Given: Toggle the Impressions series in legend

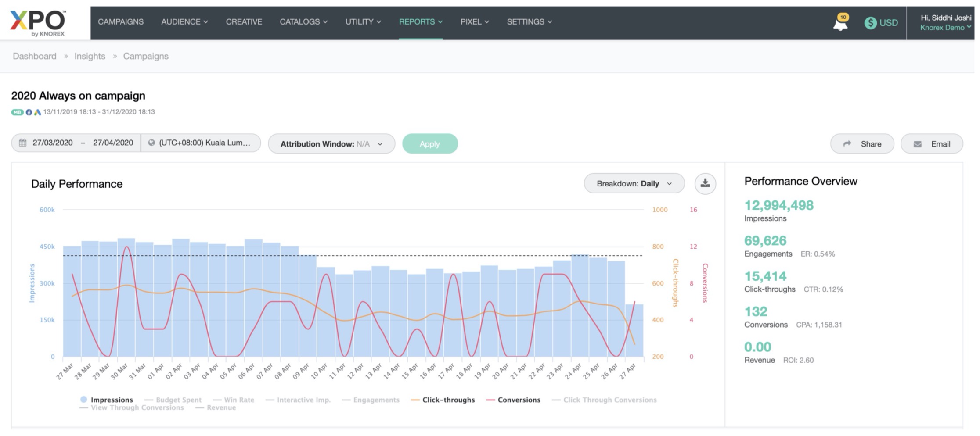Looking at the screenshot, I should [x=107, y=400].
